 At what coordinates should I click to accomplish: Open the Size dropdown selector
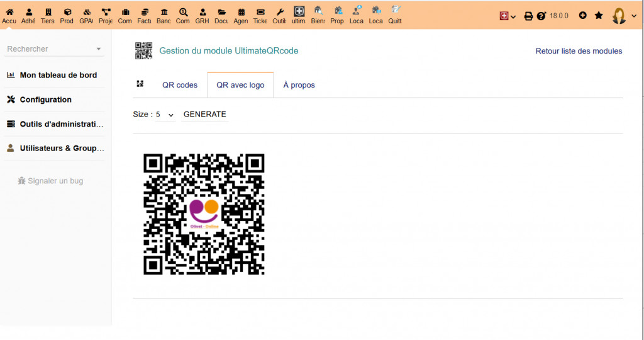(165, 115)
